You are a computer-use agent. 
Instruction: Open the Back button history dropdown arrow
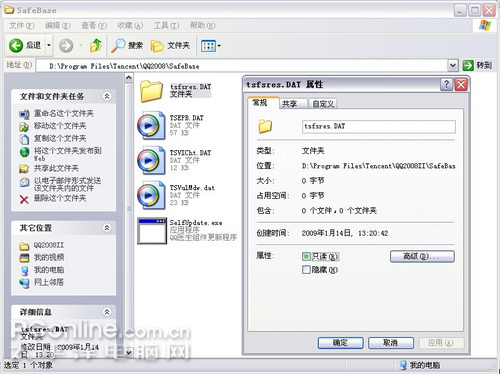coord(49,45)
